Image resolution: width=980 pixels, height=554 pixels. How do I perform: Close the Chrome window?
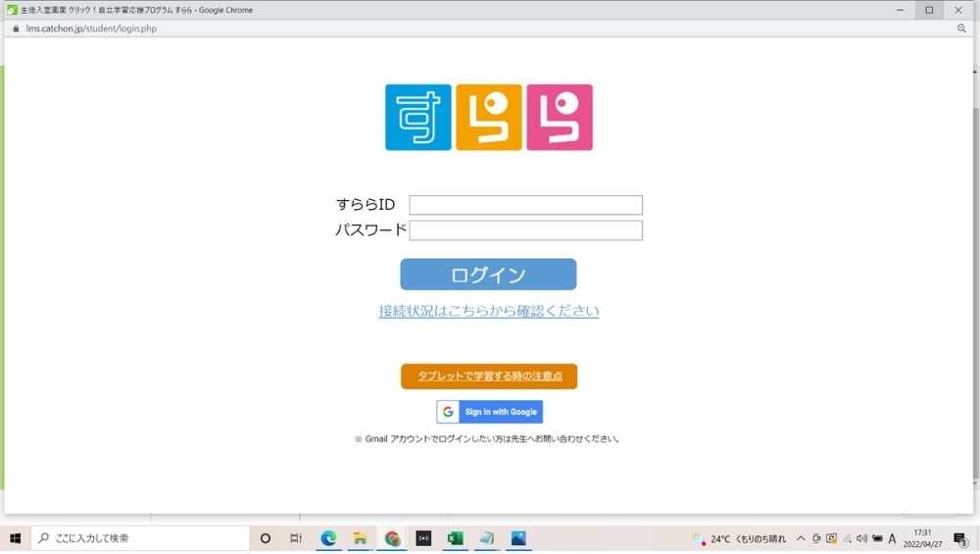point(958,10)
